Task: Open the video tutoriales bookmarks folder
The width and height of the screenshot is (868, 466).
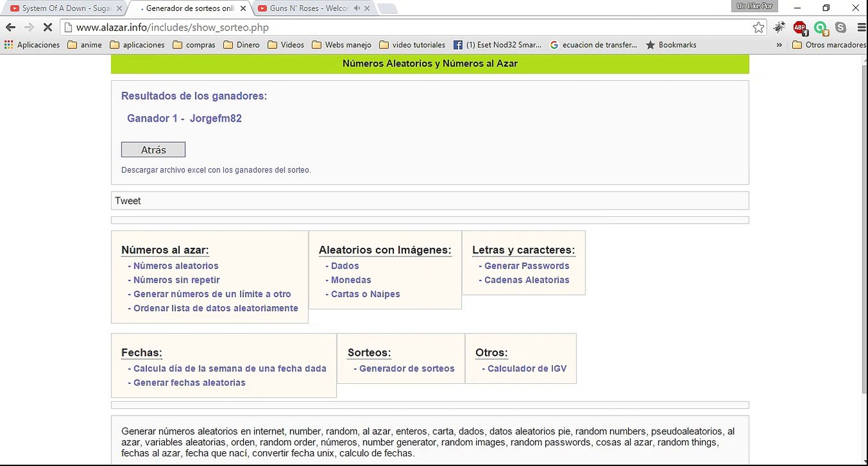Action: point(412,45)
